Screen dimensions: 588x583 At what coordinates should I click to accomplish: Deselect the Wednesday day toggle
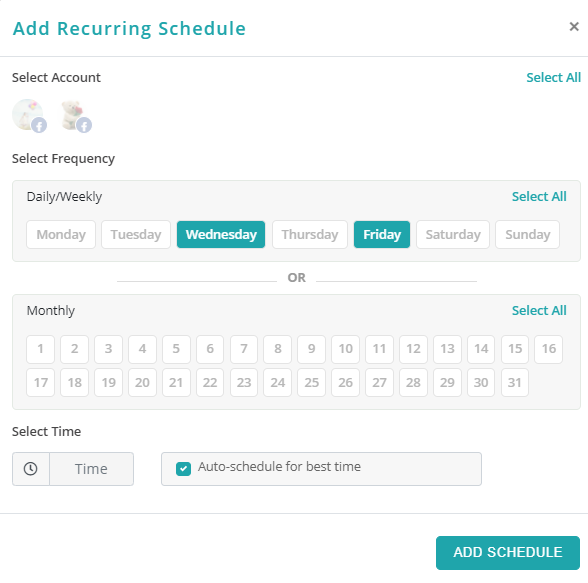pyautogui.click(x=221, y=234)
